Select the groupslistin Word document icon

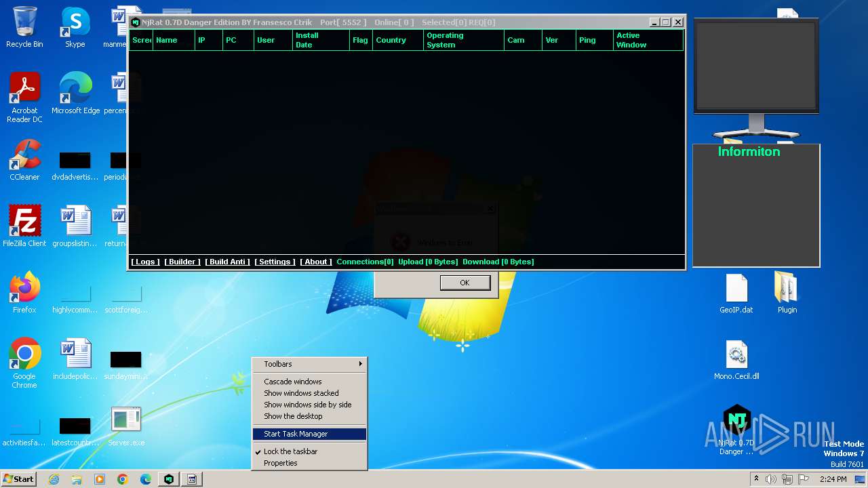point(75,226)
